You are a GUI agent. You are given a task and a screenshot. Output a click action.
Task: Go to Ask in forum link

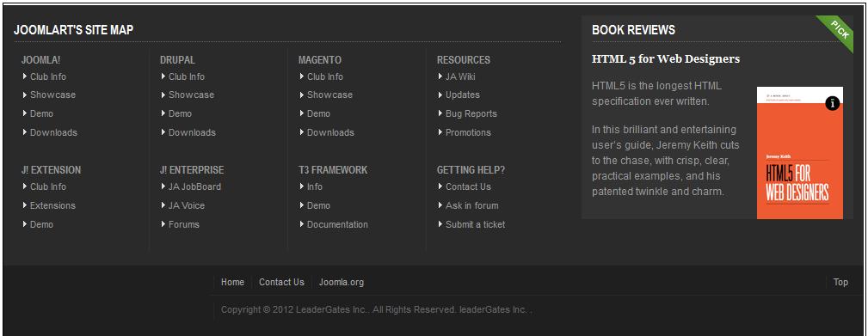point(471,205)
